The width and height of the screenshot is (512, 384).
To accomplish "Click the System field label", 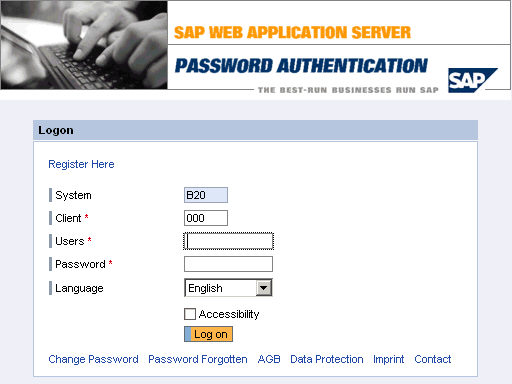I will coord(73,195).
